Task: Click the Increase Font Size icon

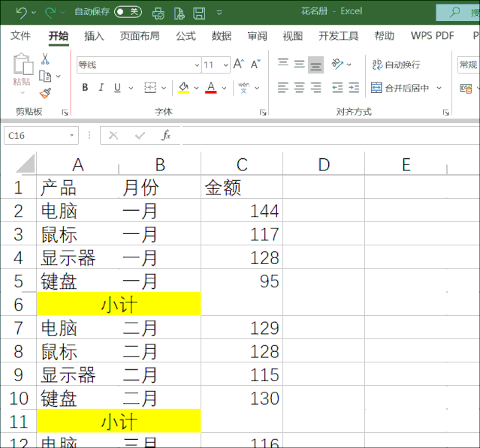Action: click(238, 65)
